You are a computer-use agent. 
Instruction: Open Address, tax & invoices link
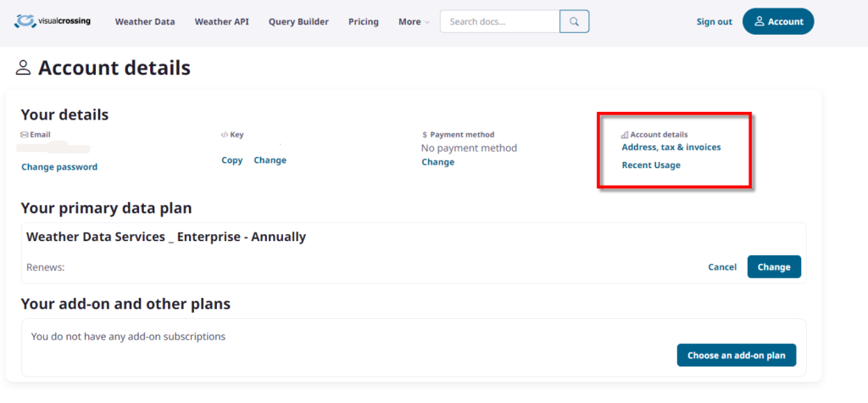(x=671, y=148)
